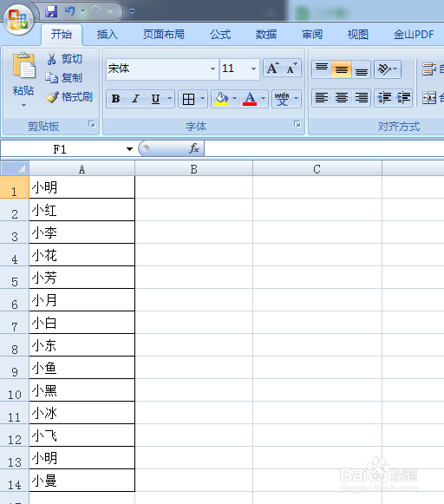This screenshot has height=504, width=444.
Task: Expand the paste options arrow
Action: (23, 105)
